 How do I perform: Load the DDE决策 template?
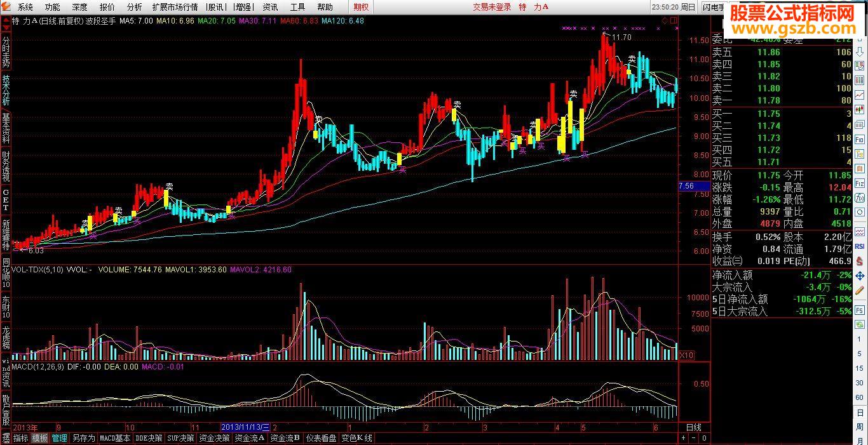(149, 438)
